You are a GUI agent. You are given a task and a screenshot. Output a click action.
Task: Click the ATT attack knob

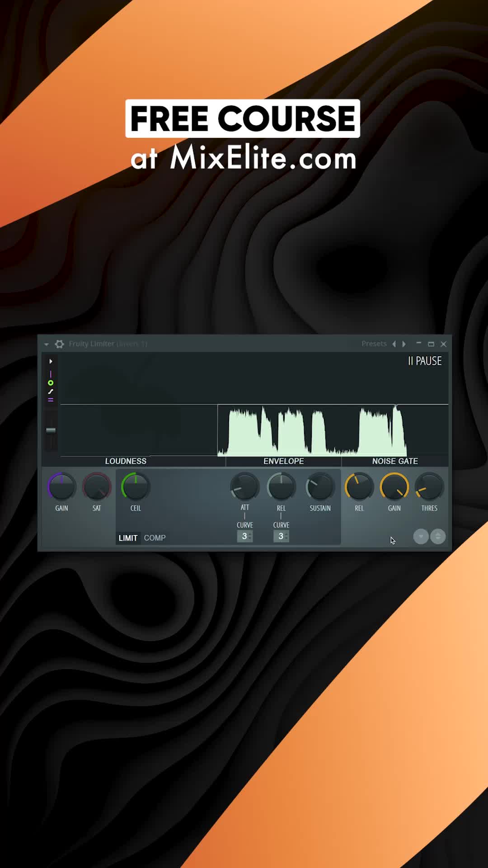(245, 487)
